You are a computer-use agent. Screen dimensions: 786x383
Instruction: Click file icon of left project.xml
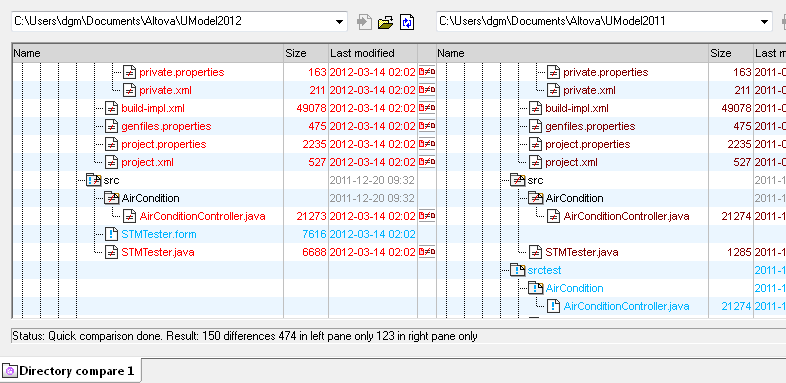click(x=111, y=162)
